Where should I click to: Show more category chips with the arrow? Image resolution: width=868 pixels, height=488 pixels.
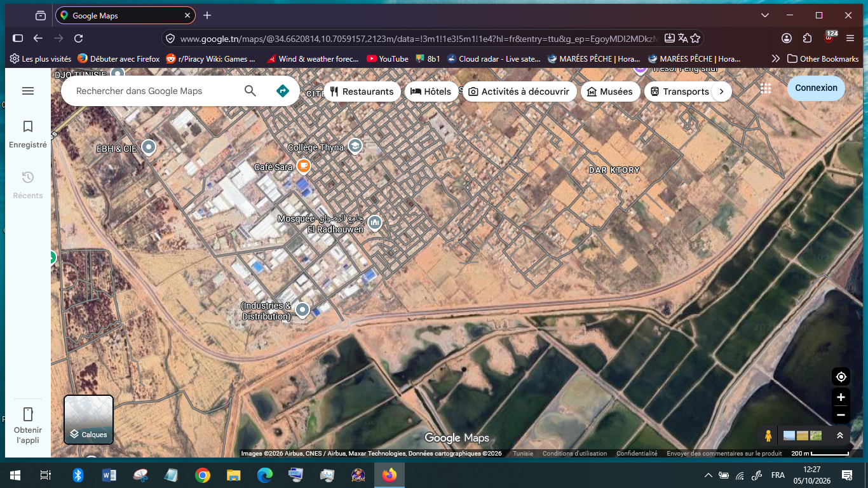[721, 91]
